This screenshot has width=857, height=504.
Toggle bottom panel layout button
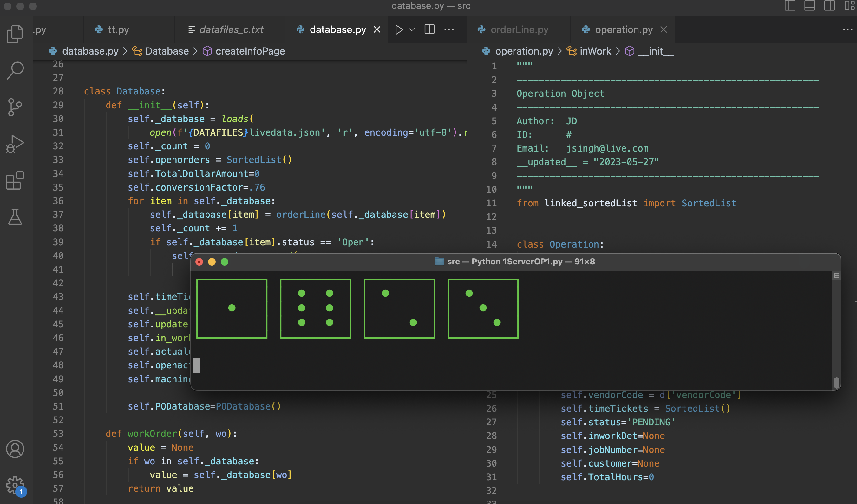[809, 6]
